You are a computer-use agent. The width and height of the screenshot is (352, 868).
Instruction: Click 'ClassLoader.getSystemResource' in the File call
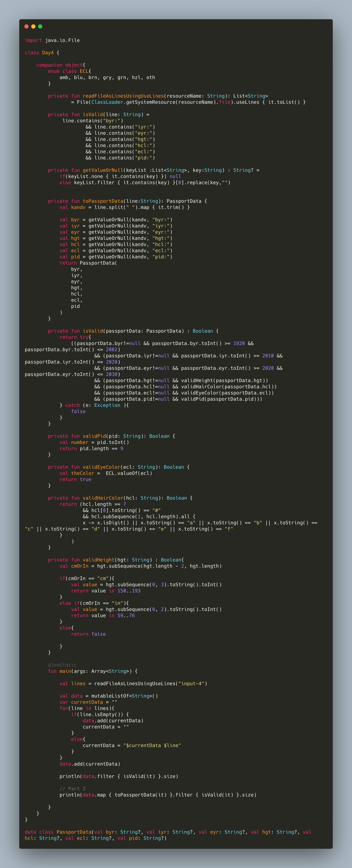click(x=133, y=102)
